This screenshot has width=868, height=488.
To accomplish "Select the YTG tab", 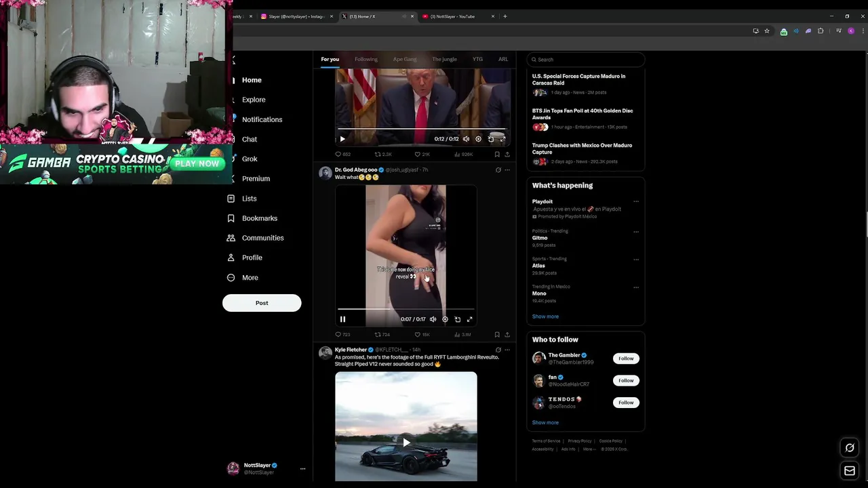I will 477,60.
